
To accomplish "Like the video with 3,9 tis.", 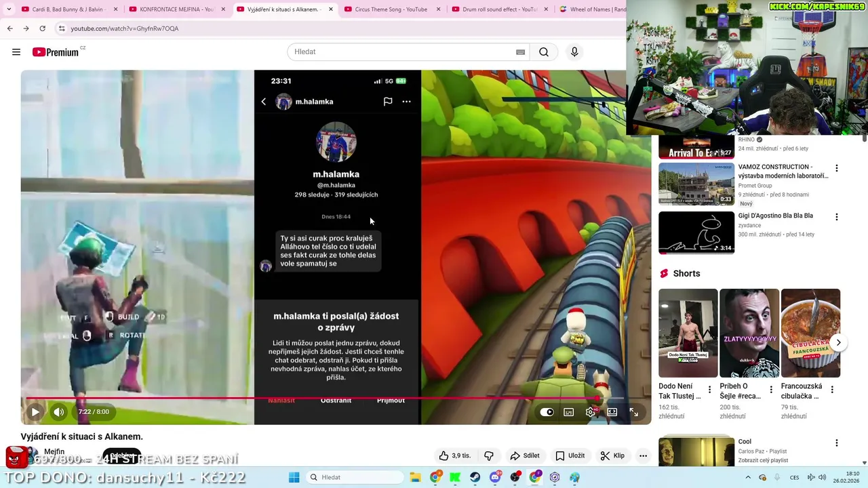I will (x=454, y=455).
